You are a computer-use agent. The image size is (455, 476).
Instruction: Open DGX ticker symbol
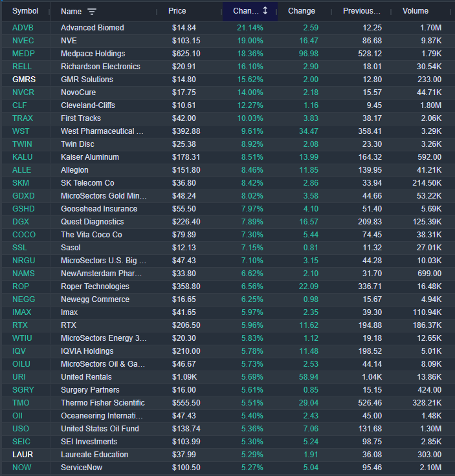tap(21, 222)
